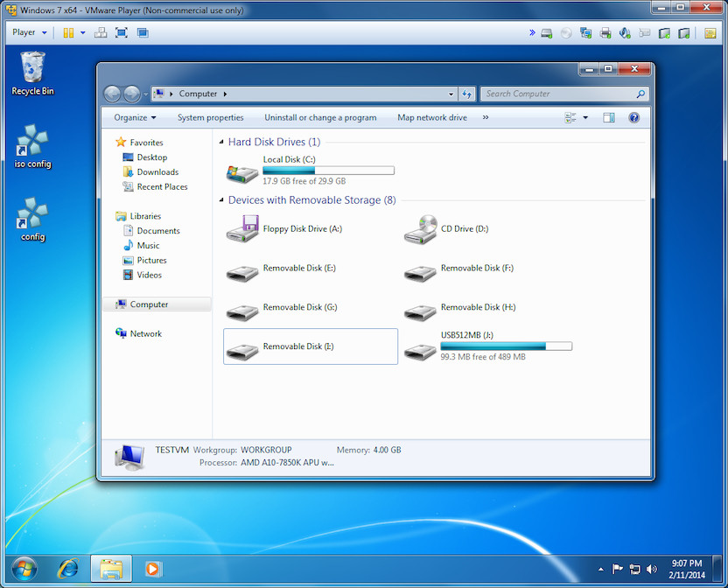Open the change view dropdown arrow
Image resolution: width=728 pixels, height=588 pixels.
(585, 117)
